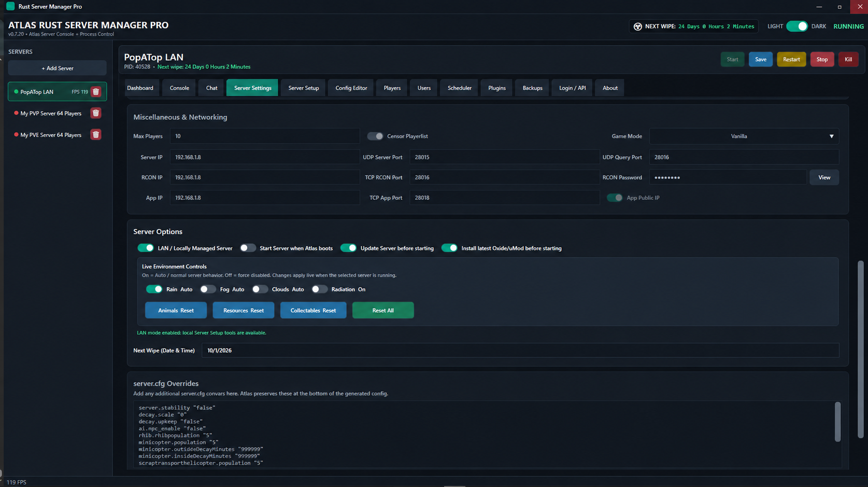Click trash icon for My PVE Server
Image resolution: width=868 pixels, height=487 pixels.
coord(96,135)
